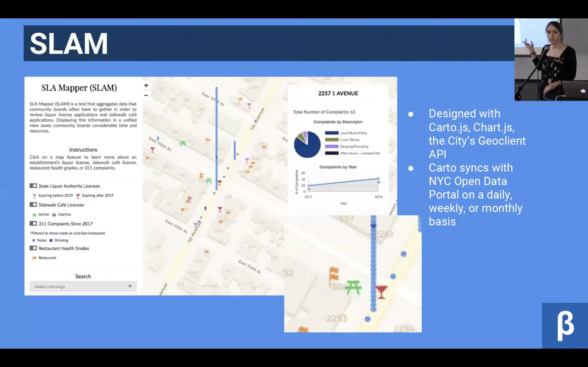Click the Select a Borough dropdown arrow
The height and width of the screenshot is (367, 588).
[130, 287]
